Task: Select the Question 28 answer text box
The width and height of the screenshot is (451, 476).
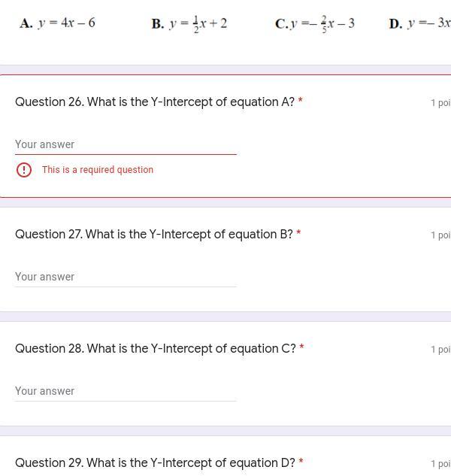Action: (x=126, y=391)
